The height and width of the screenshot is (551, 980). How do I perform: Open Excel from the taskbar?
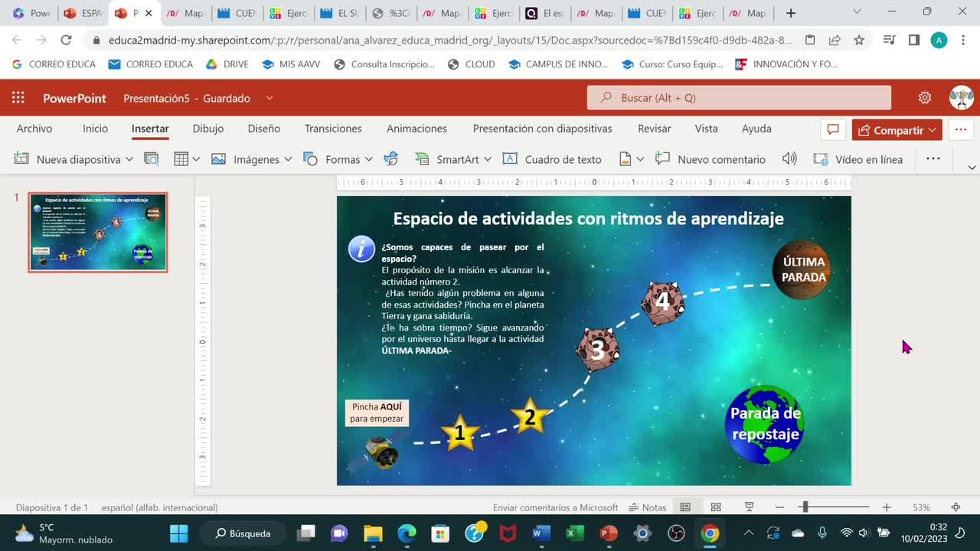coord(575,533)
